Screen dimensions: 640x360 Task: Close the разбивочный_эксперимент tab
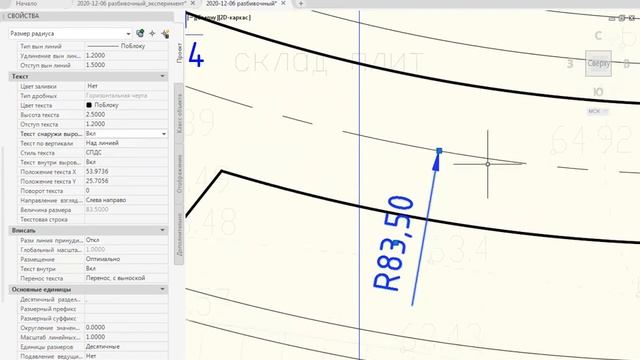tap(193, 3)
